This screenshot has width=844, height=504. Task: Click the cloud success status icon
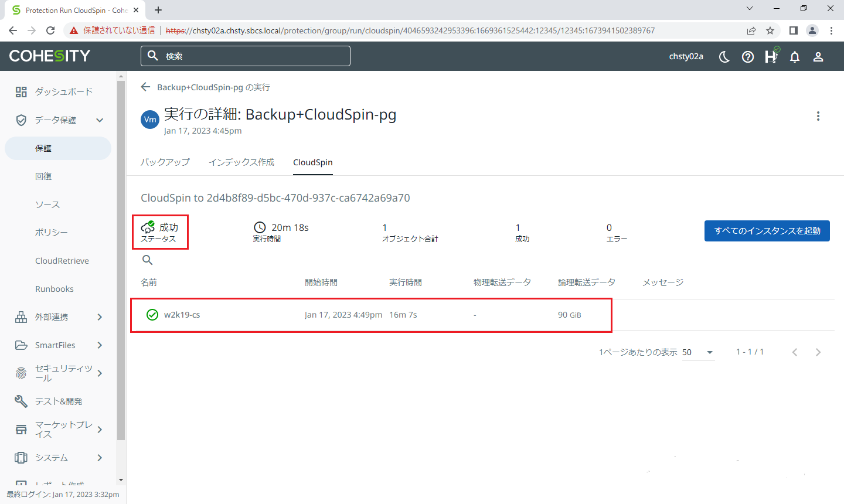click(x=148, y=227)
